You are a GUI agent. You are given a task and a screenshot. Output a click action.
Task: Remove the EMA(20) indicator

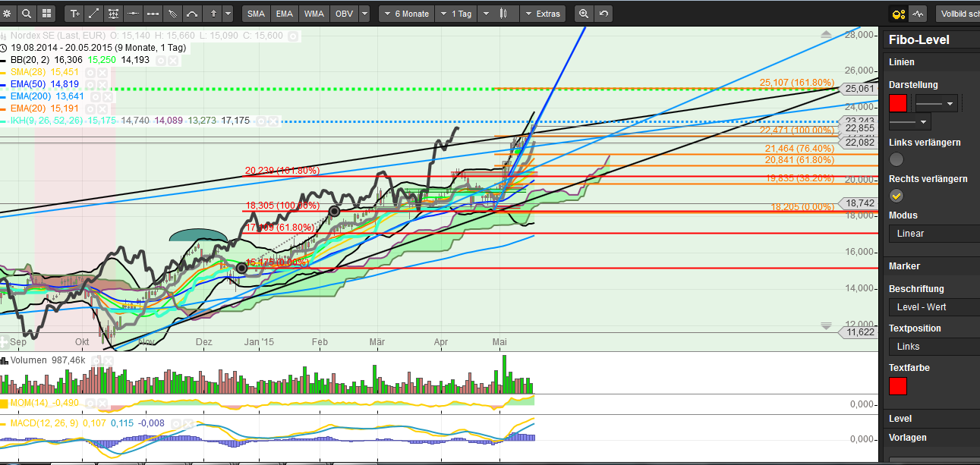[102, 108]
